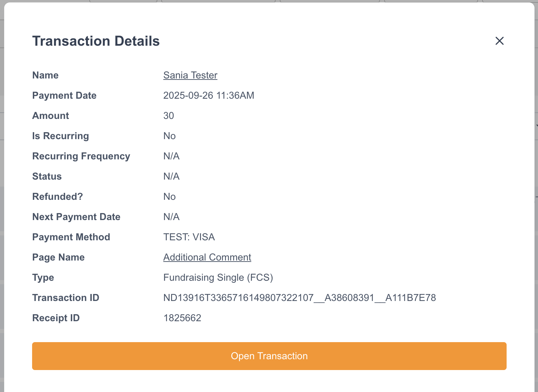This screenshot has width=538, height=392.
Task: Click the TEST: VISA payment method value
Action: [x=189, y=237]
